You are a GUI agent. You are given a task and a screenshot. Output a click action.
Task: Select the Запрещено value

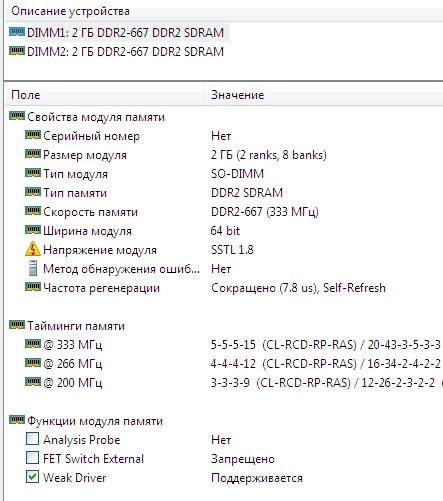point(243,459)
